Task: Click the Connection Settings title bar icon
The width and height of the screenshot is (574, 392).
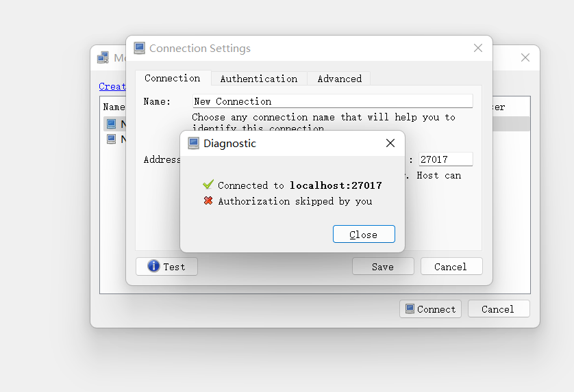Action: pyautogui.click(x=140, y=49)
